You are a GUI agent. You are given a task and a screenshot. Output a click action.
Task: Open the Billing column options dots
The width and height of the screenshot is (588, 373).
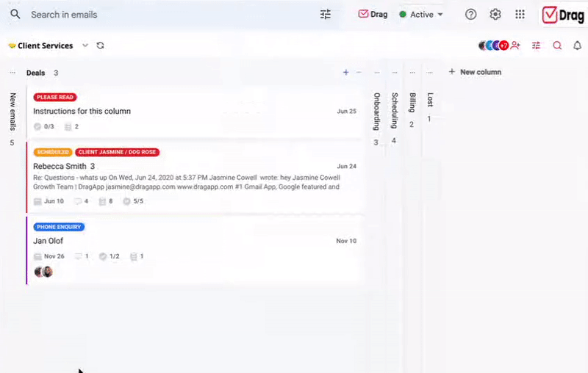point(412,72)
